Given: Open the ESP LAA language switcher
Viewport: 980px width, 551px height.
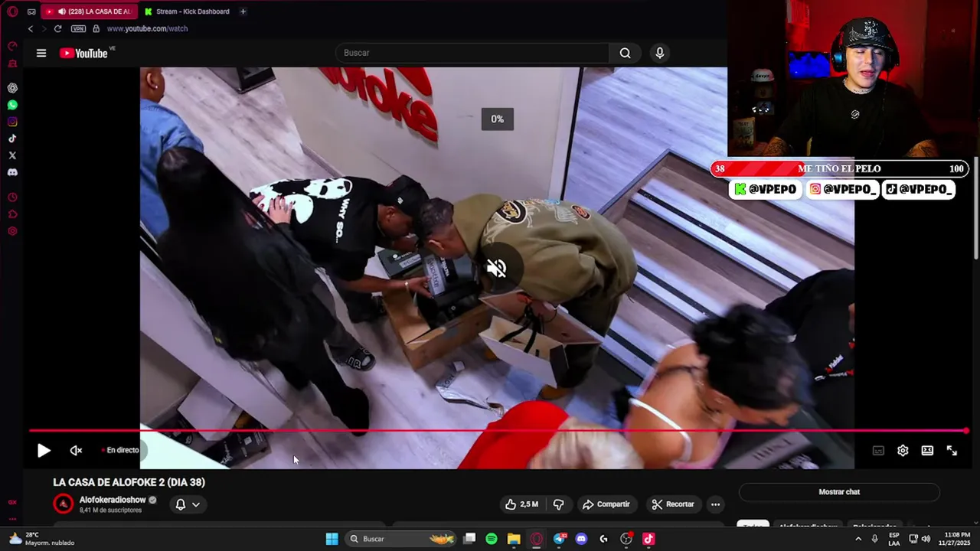Looking at the screenshot, I should point(894,539).
